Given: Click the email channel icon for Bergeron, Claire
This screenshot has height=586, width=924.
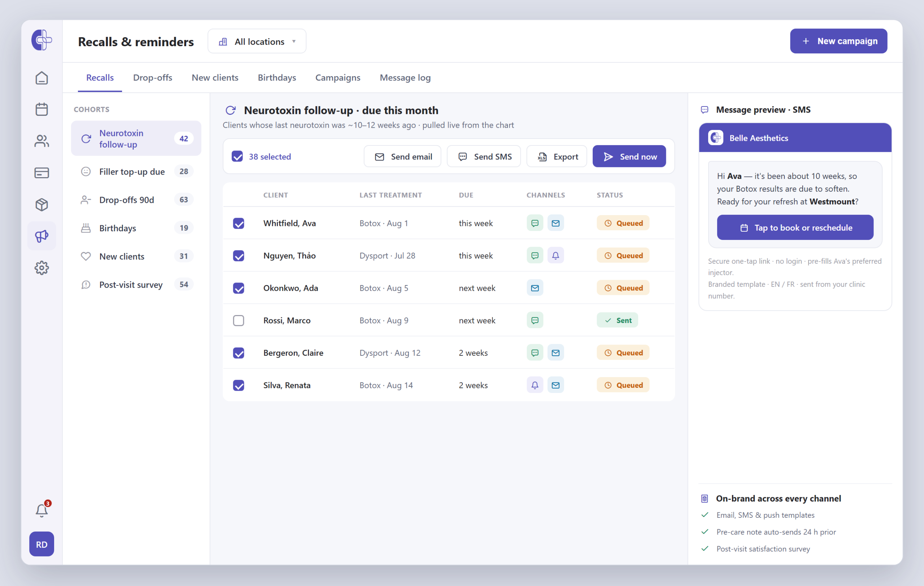Looking at the screenshot, I should pyautogui.click(x=555, y=353).
